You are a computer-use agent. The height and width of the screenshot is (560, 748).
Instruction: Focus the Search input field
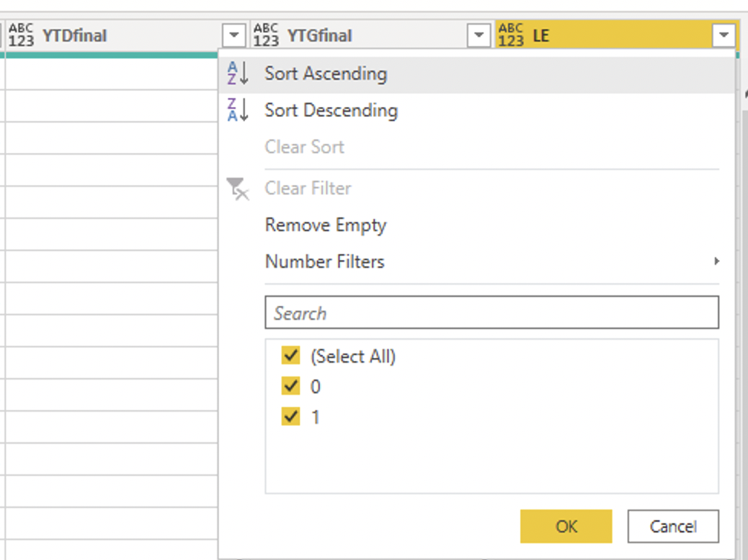tap(492, 313)
